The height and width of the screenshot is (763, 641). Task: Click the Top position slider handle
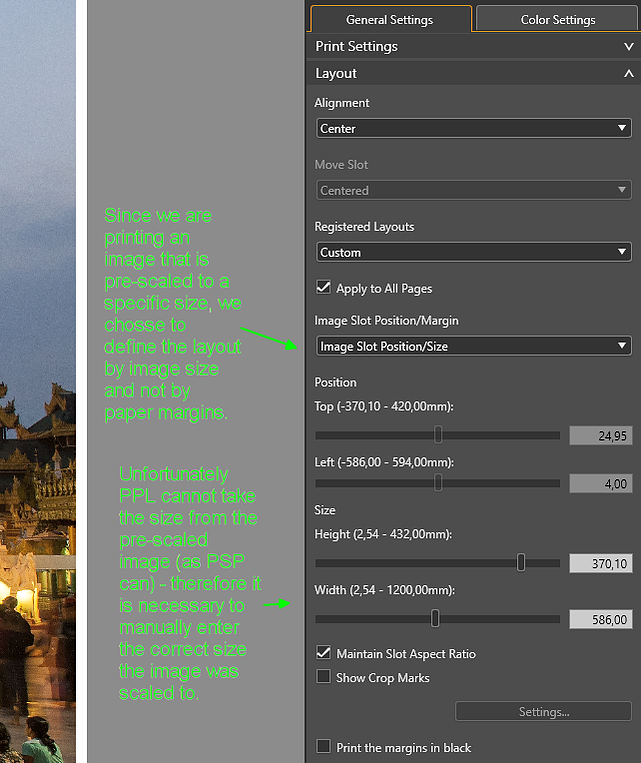point(438,435)
